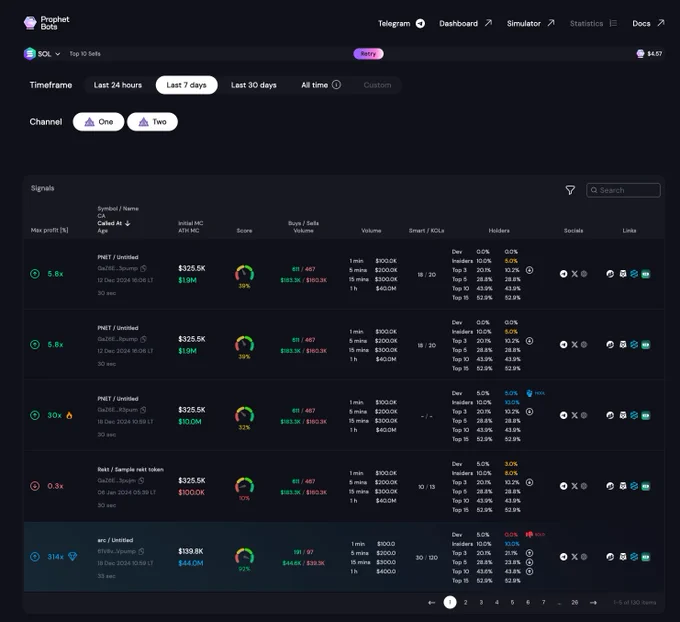680x622 pixels.
Task: Click the red SOLD badge in arc row
Action: pos(535,534)
